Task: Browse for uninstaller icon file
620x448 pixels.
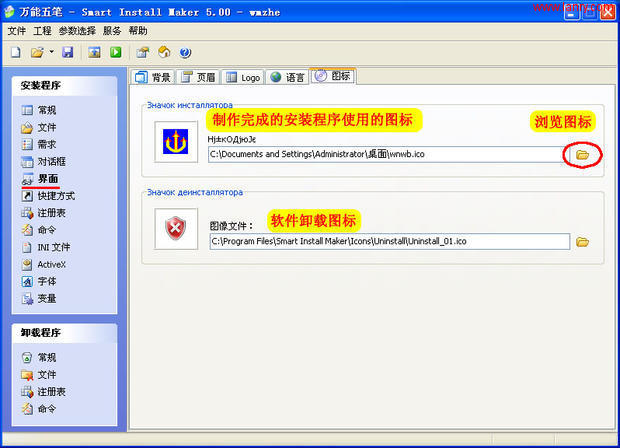Action: point(582,242)
